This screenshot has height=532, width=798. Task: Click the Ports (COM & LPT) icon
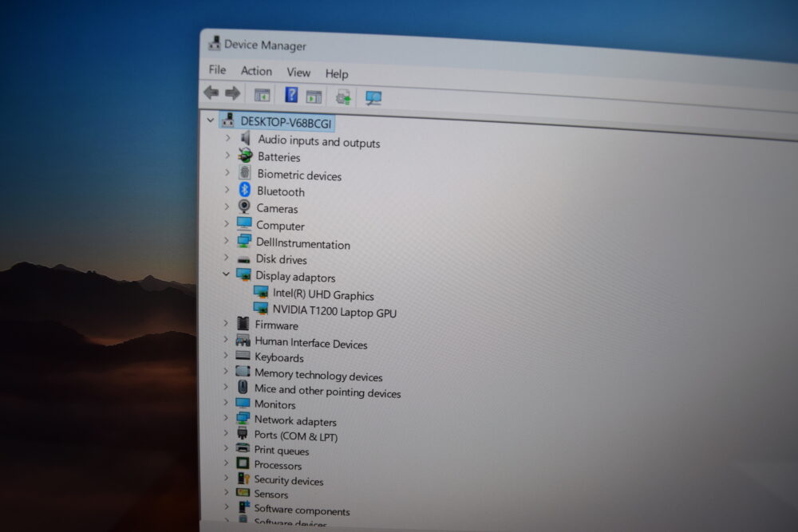tap(243, 433)
